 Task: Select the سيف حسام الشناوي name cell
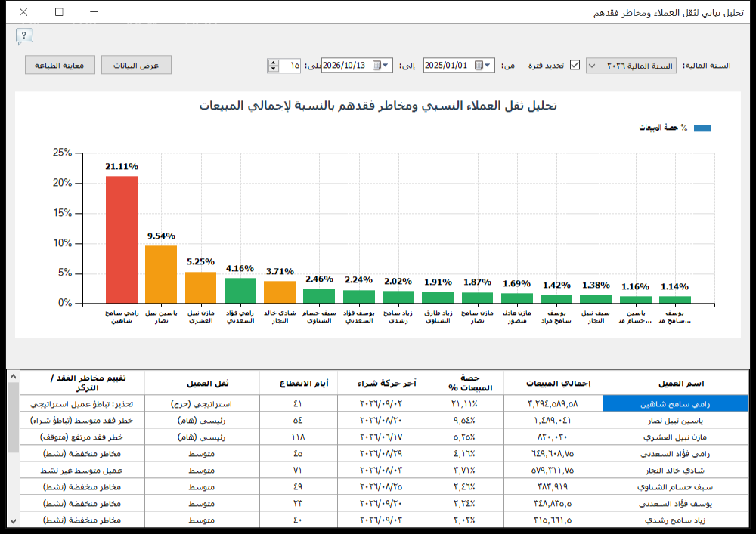pos(675,487)
